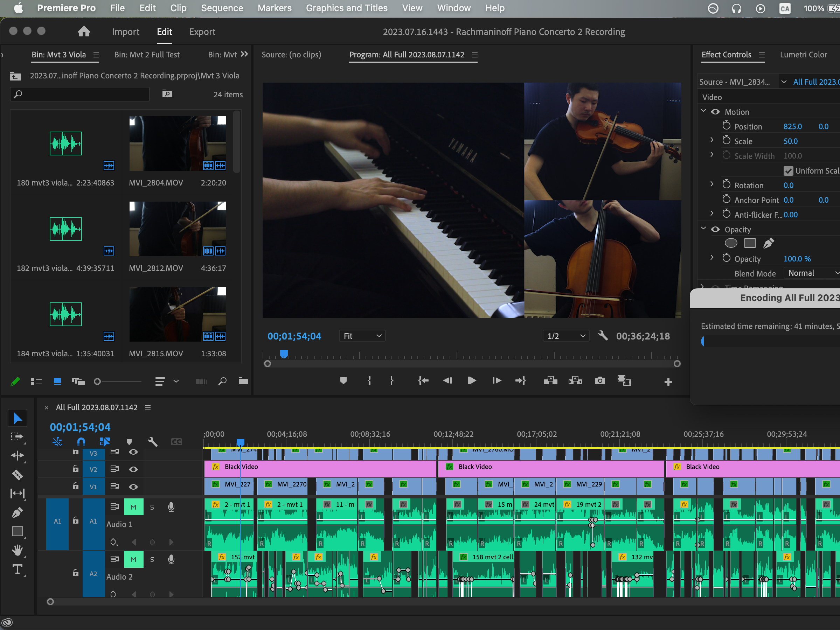Select the Hand tool
This screenshot has width=840, height=630.
18,550
